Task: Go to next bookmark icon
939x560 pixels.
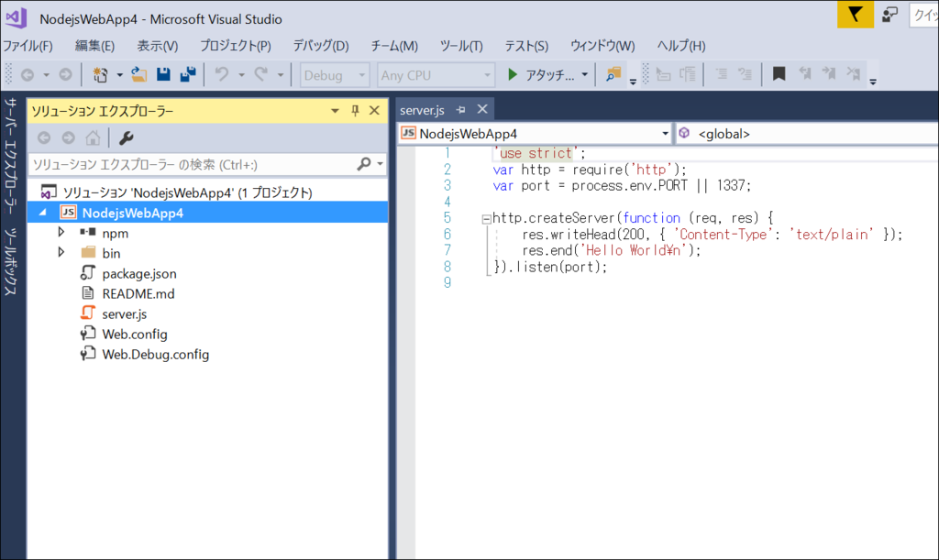Action: [829, 74]
